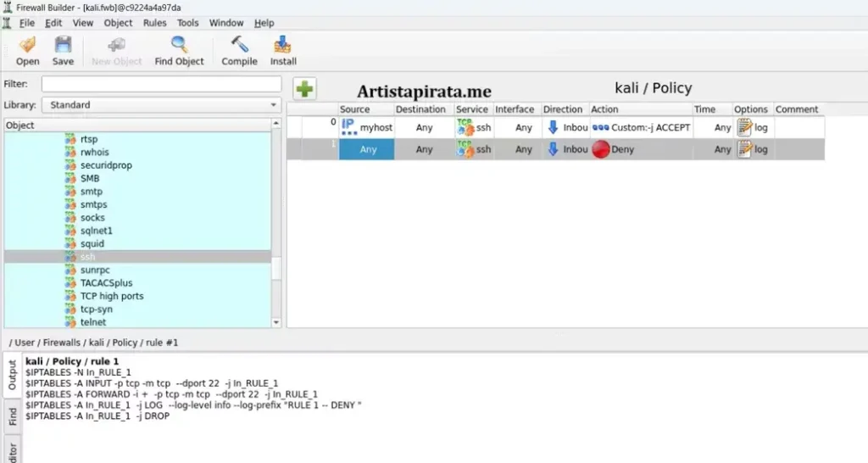This screenshot has height=463, width=868.
Task: Click the object tree scroll down arrow
Action: point(276,322)
